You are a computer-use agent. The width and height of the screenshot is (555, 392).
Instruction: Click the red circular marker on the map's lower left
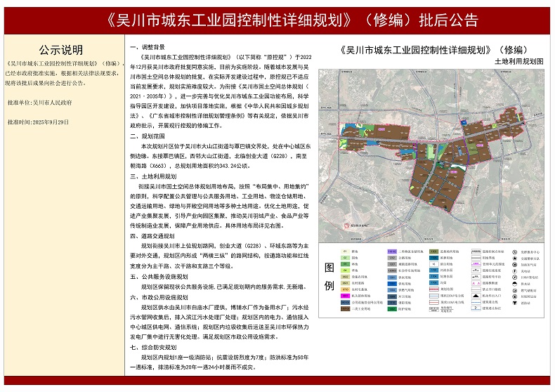pos(347,225)
